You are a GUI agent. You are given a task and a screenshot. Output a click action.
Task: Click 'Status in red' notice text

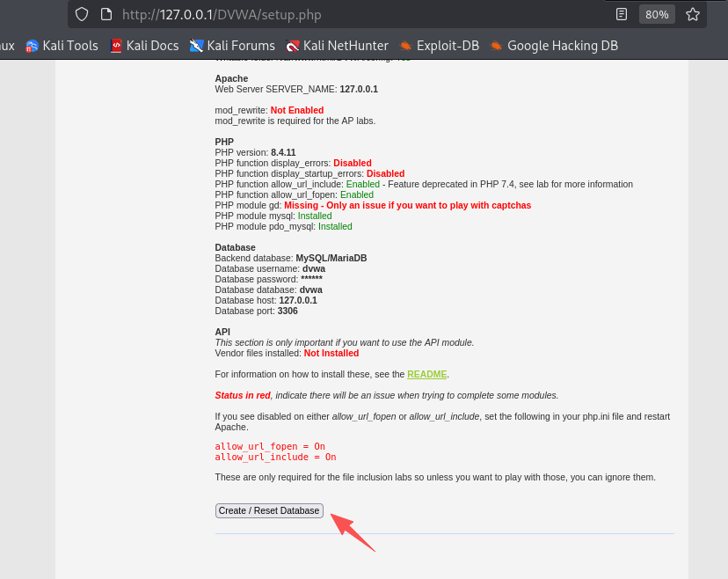243,395
